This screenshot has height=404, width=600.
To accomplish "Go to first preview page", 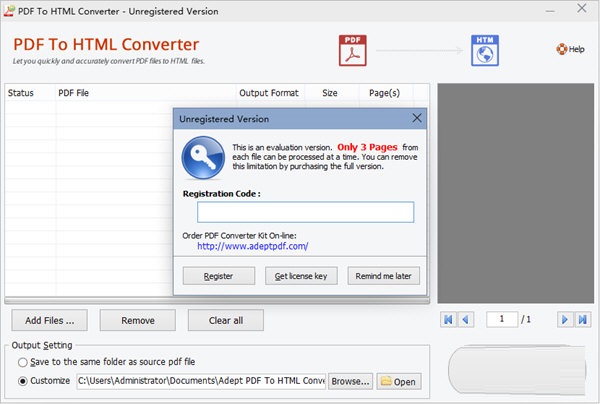I will [x=448, y=319].
